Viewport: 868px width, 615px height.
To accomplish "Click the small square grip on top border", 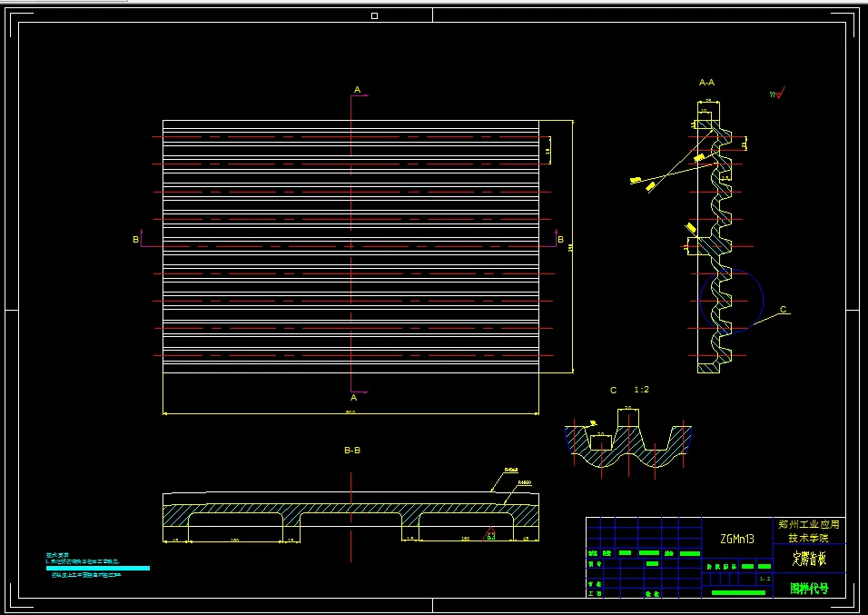I will 374,16.
